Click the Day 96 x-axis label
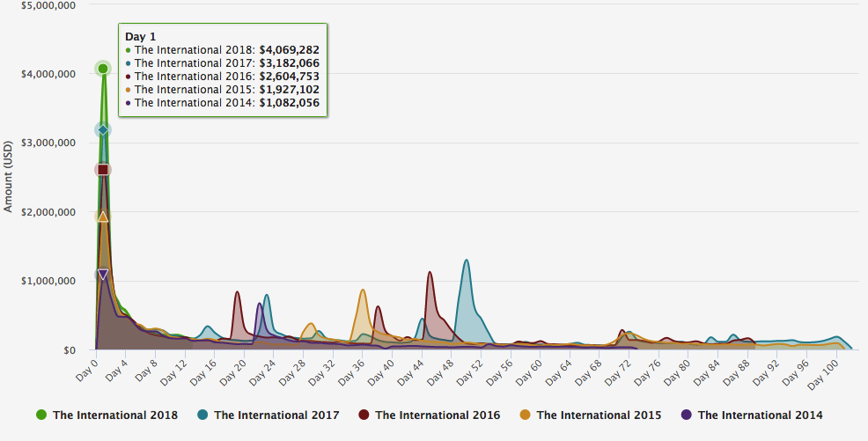The image size is (868, 441). point(794,371)
